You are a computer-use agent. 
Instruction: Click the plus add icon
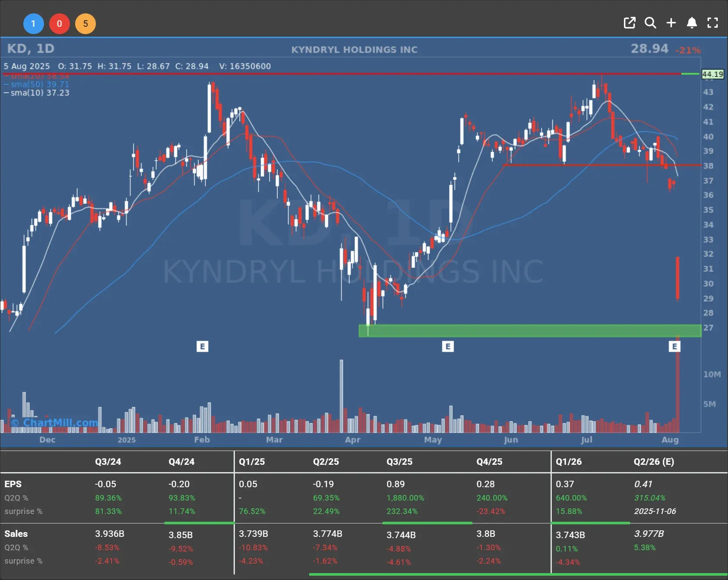pos(671,23)
